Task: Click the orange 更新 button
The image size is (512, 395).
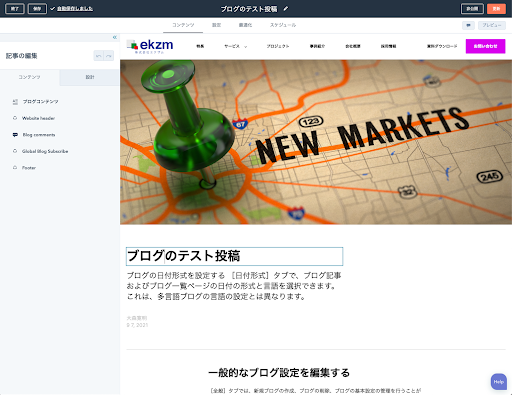Action: [496, 9]
